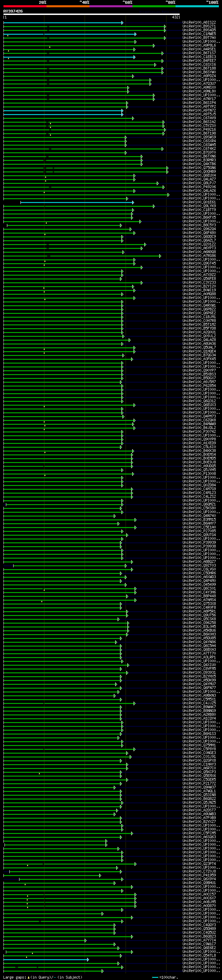Select the UniRef100_C5YZS0 label
The width and height of the screenshot is (222, 980).
click(199, 125)
